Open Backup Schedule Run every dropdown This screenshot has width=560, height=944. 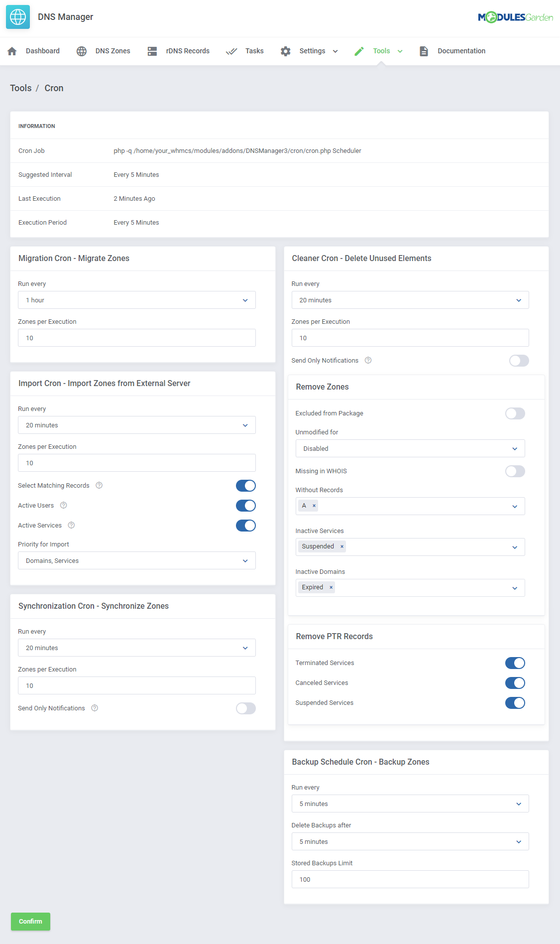click(x=410, y=804)
